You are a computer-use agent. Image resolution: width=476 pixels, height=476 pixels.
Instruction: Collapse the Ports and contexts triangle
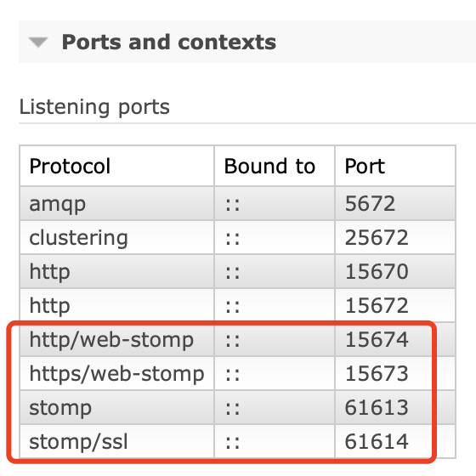point(38,42)
